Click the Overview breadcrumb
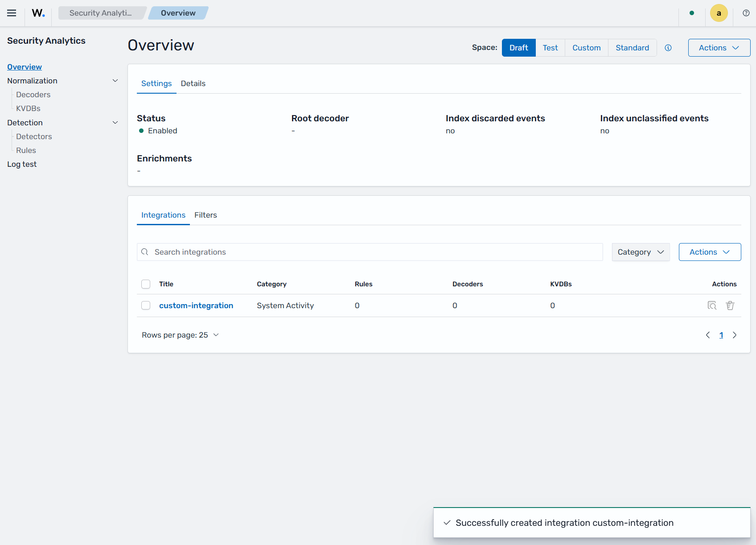This screenshot has height=545, width=756. pyautogui.click(x=178, y=13)
